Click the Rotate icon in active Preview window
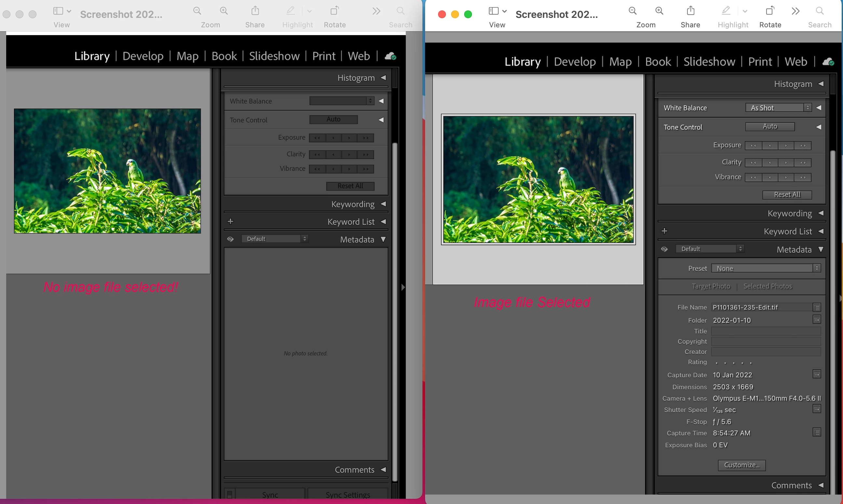 tap(770, 11)
